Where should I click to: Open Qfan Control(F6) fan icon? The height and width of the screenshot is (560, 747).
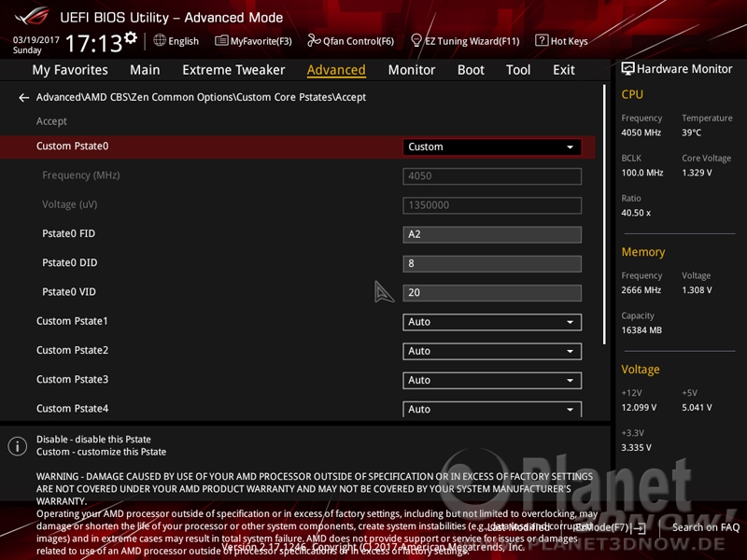pyautogui.click(x=314, y=40)
